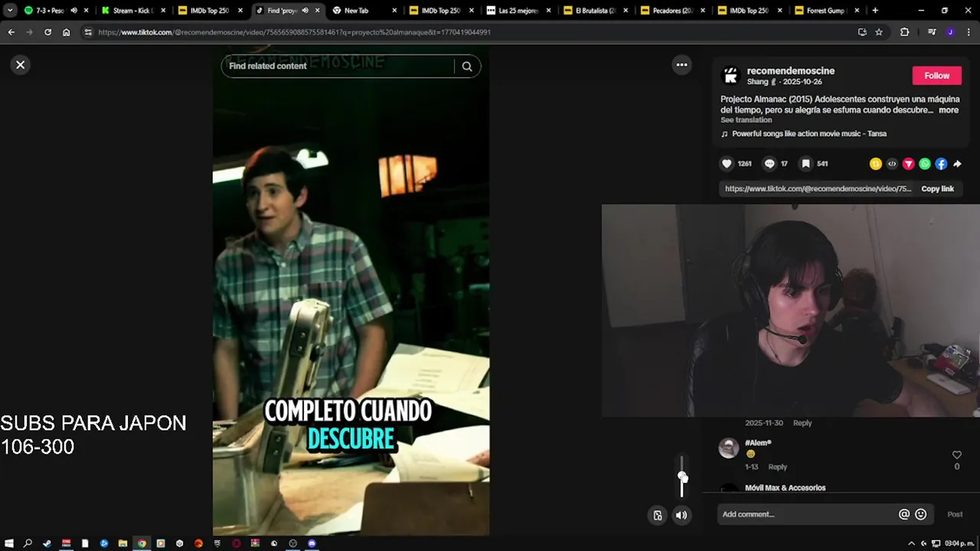Click the search magnifier in Find related content

coord(467,67)
